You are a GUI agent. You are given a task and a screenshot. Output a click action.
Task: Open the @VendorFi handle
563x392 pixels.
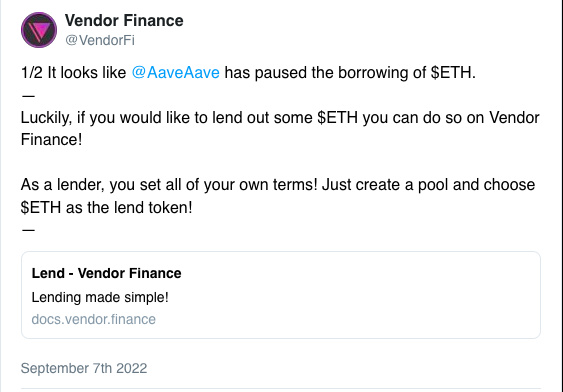pos(100,40)
